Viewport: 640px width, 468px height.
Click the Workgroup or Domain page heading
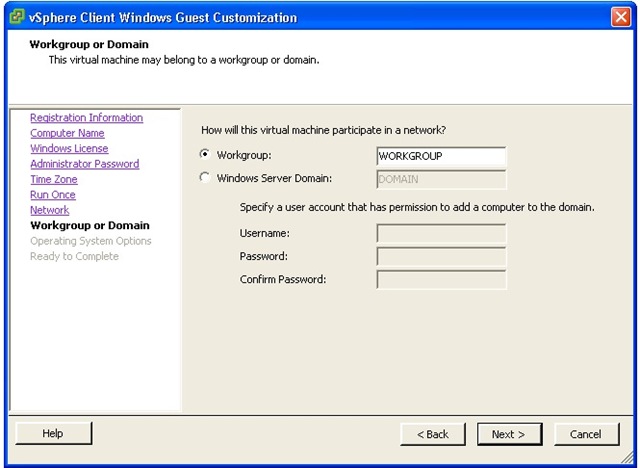(89, 44)
